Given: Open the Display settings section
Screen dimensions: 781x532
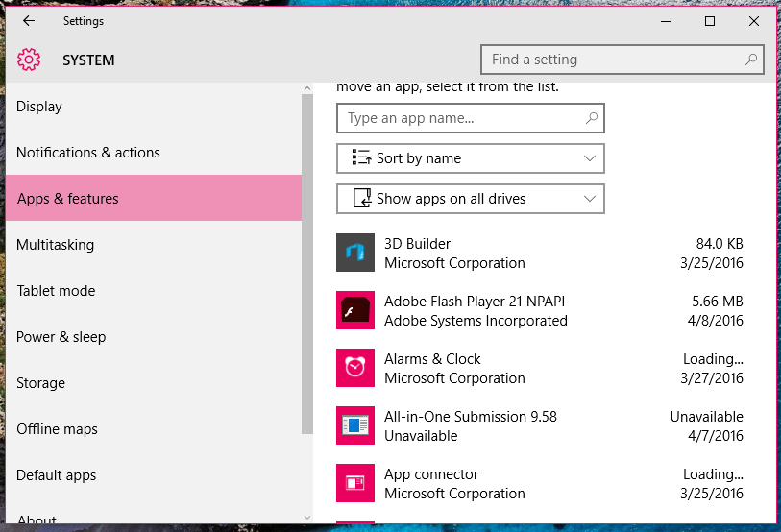Looking at the screenshot, I should 39,107.
